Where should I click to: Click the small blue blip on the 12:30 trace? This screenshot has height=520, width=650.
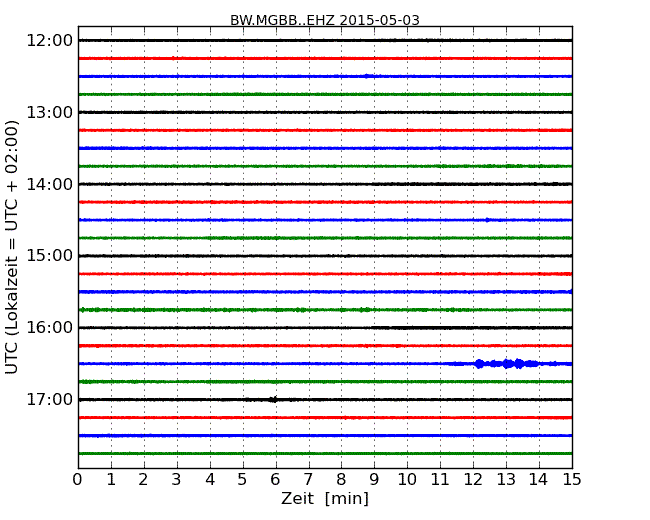(367, 76)
